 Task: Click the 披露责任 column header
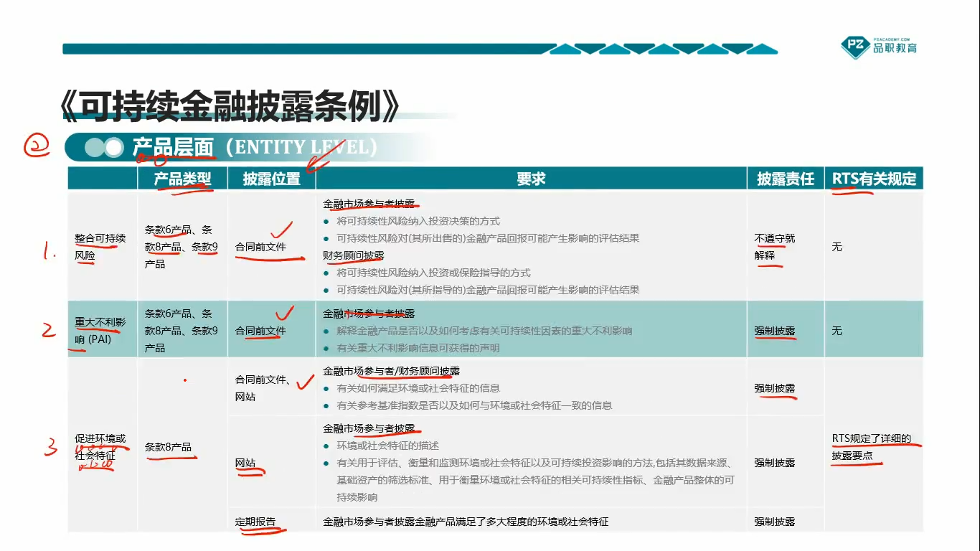(786, 179)
